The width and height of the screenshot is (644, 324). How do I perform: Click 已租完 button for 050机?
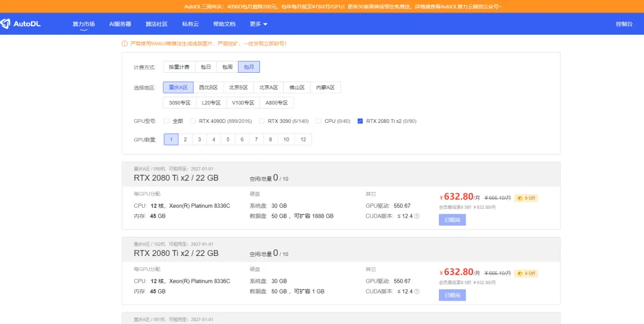tap(452, 220)
